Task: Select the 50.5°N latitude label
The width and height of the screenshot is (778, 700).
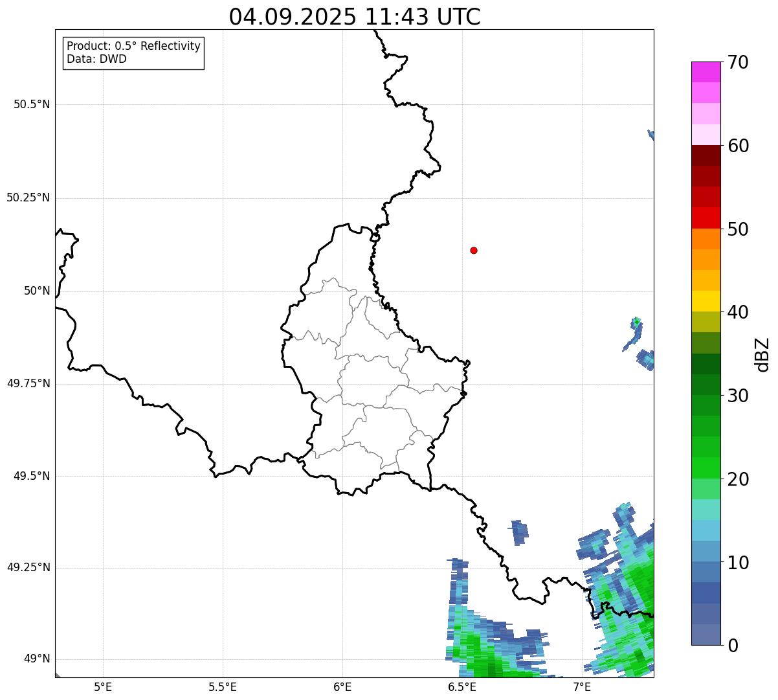Action: tap(32, 104)
